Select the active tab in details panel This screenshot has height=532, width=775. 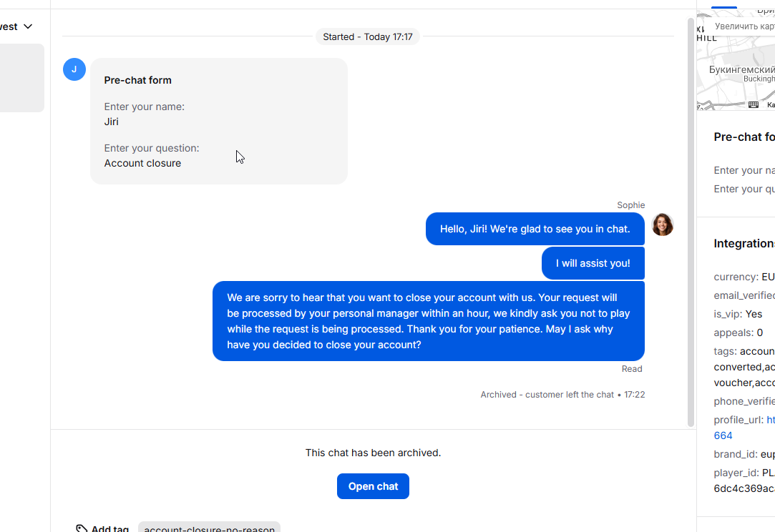pyautogui.click(x=724, y=7)
